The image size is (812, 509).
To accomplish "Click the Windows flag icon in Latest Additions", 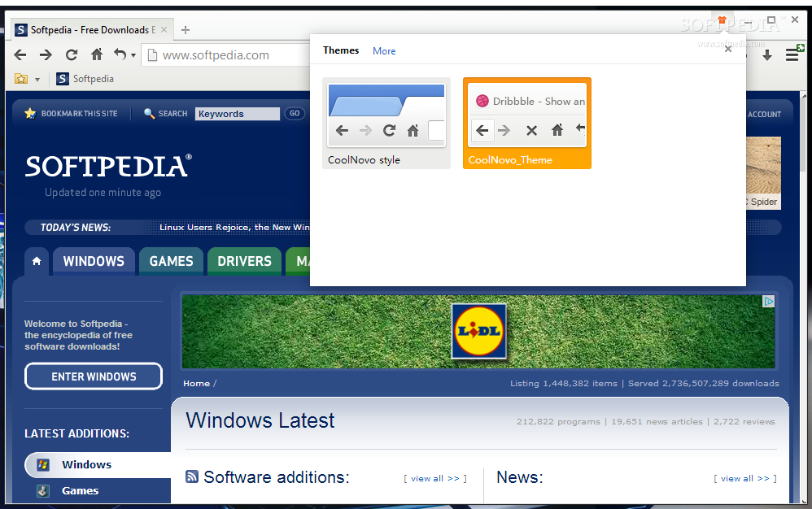I will (43, 464).
